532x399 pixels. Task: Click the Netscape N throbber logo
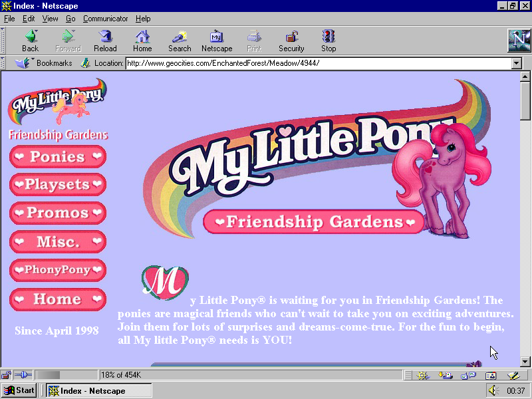point(519,41)
